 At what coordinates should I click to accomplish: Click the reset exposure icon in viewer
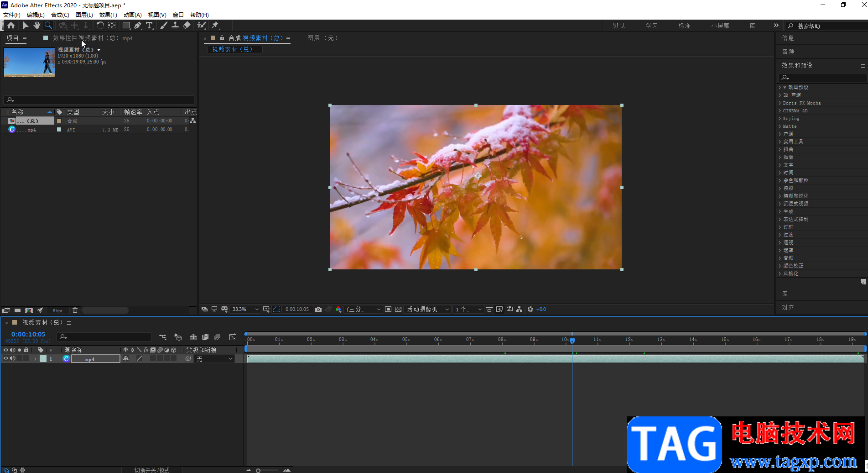(x=530, y=310)
